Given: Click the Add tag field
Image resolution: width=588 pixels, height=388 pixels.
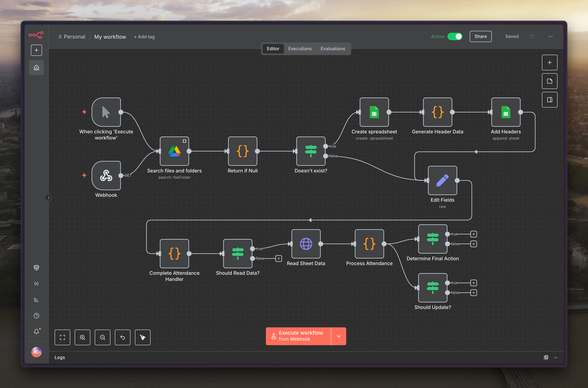Looking at the screenshot, I should point(144,37).
